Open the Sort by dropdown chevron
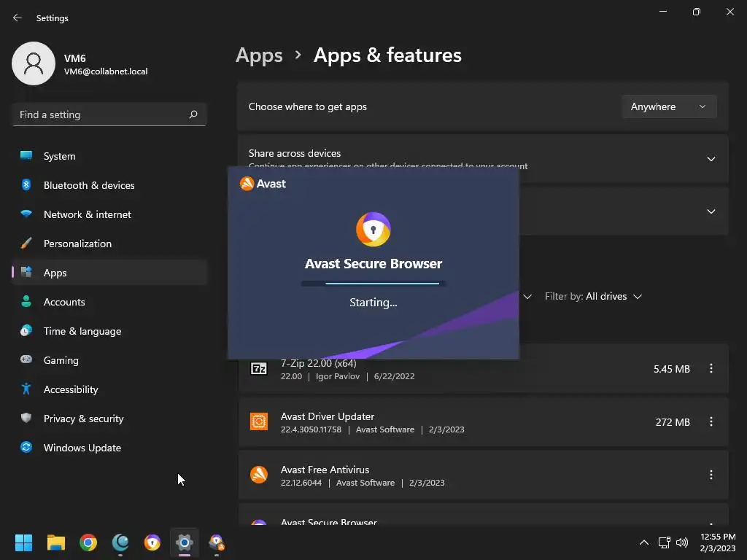This screenshot has height=560, width=747. tap(527, 296)
